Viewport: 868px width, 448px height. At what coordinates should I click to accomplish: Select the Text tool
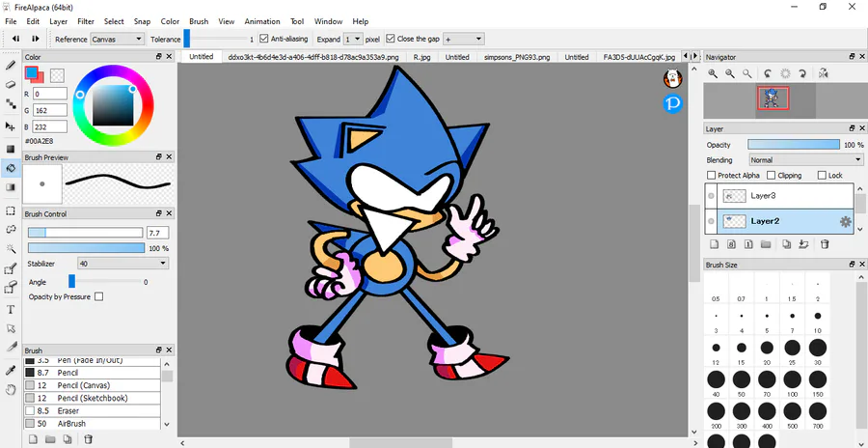point(10,309)
